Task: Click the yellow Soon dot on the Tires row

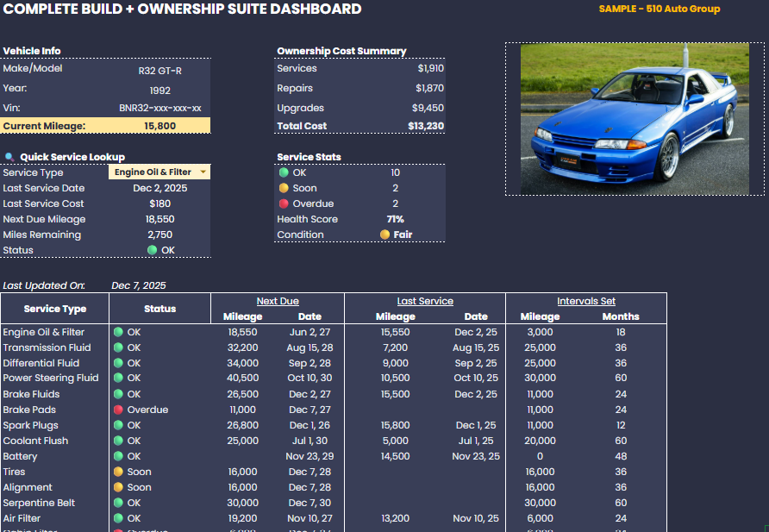Action: click(119, 472)
